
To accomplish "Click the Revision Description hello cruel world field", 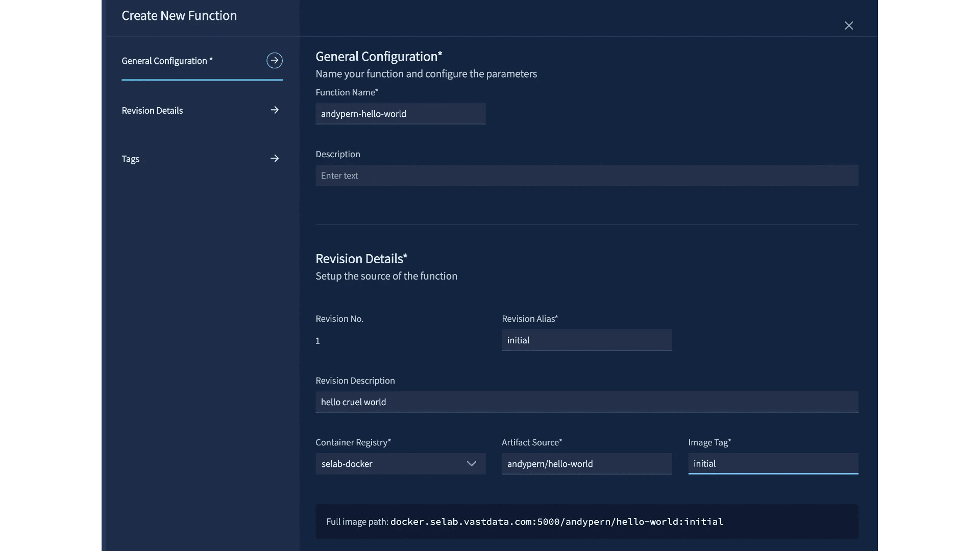I will point(586,402).
